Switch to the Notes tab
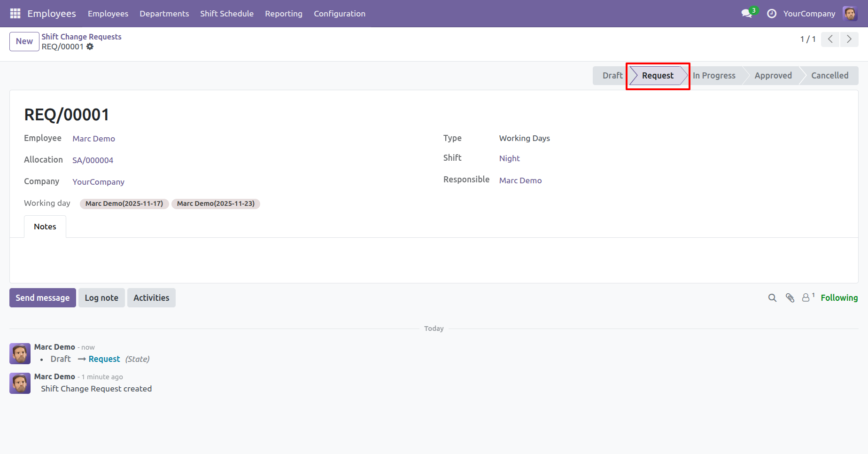The height and width of the screenshot is (454, 868). [45, 227]
